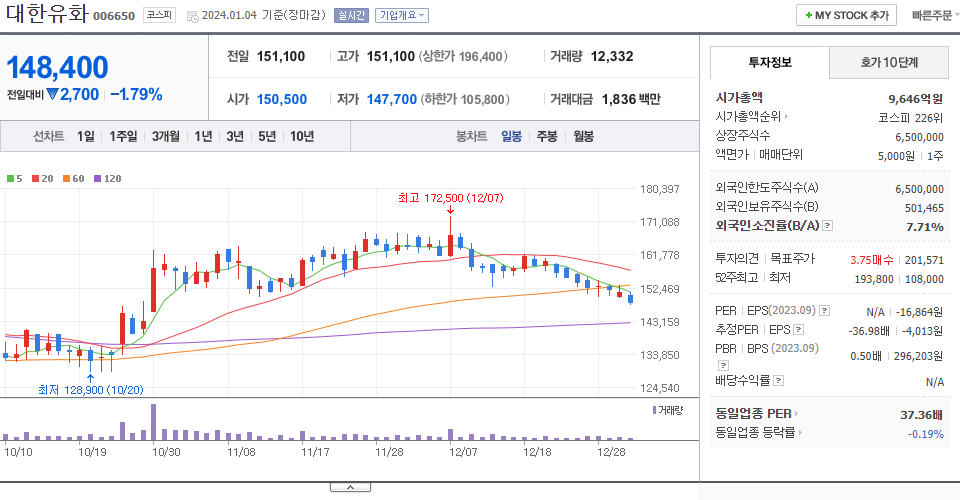
Task: Click the help icon next to 추정PER EPS
Action: [798, 330]
